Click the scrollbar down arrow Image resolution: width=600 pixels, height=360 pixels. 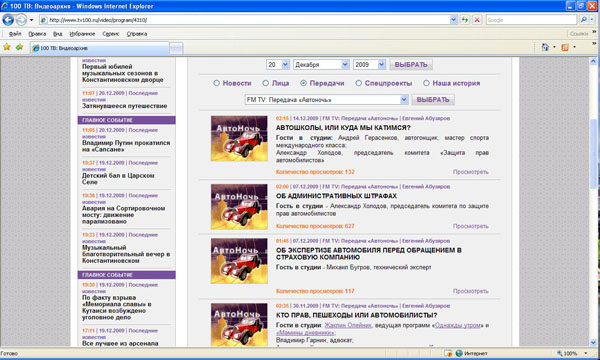point(593,342)
